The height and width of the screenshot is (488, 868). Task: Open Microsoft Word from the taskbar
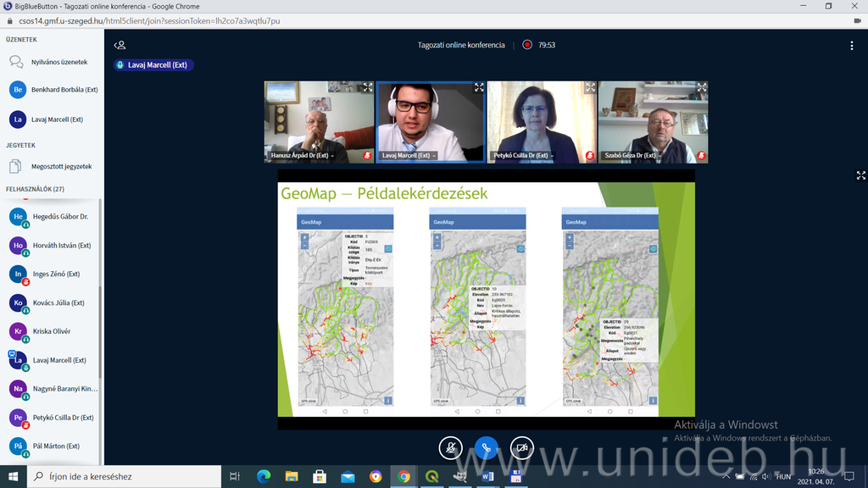(x=487, y=477)
